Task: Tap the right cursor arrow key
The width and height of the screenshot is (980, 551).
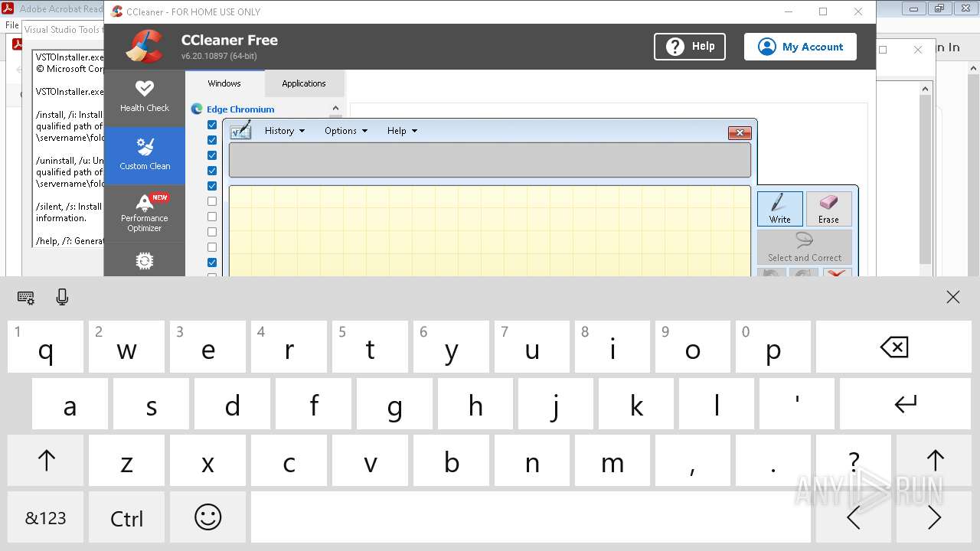Action: tap(934, 518)
